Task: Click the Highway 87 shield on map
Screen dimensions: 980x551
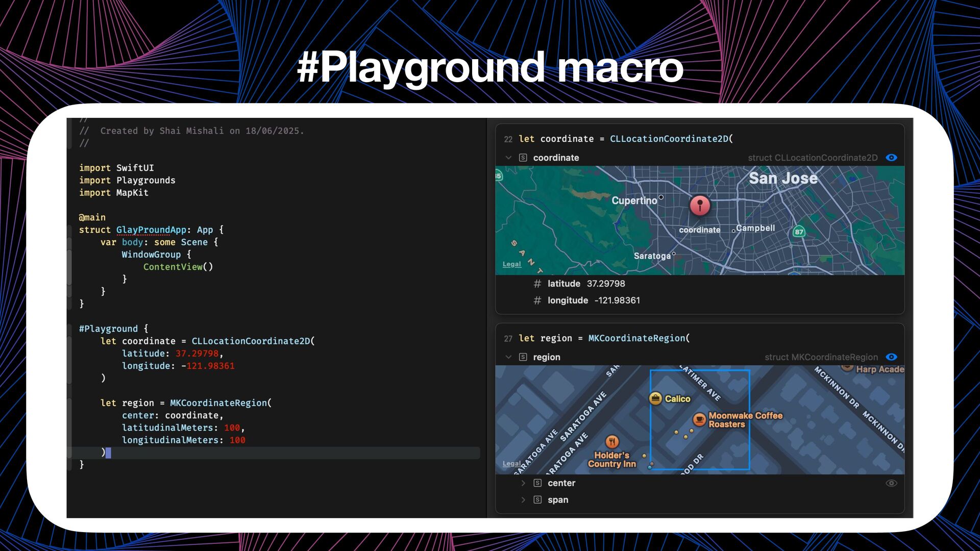Action: pyautogui.click(x=799, y=232)
